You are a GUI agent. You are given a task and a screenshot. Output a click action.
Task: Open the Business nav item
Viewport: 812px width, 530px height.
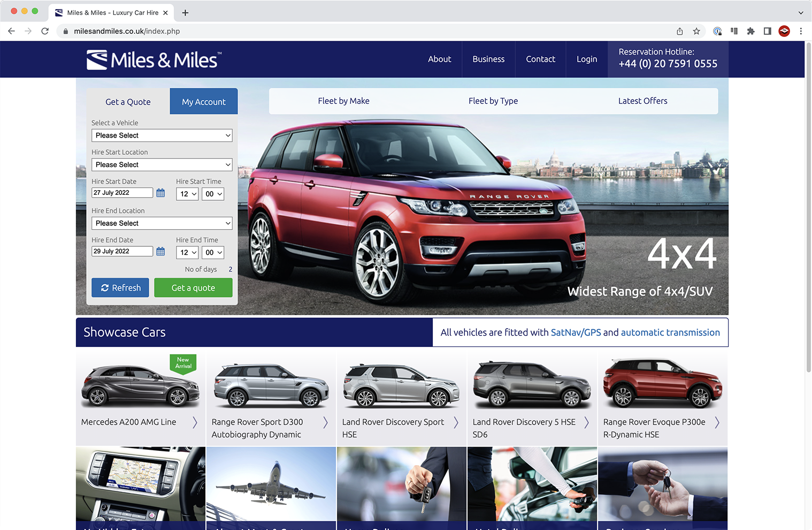click(488, 59)
